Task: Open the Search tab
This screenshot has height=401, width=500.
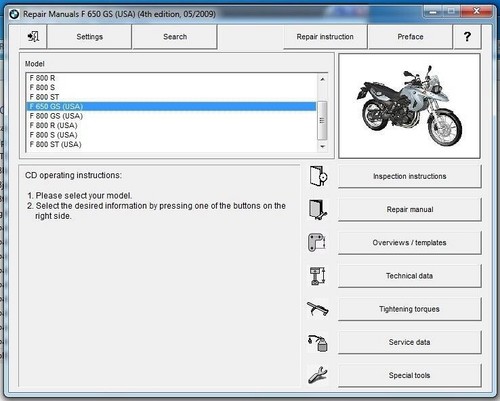Action: tap(175, 37)
